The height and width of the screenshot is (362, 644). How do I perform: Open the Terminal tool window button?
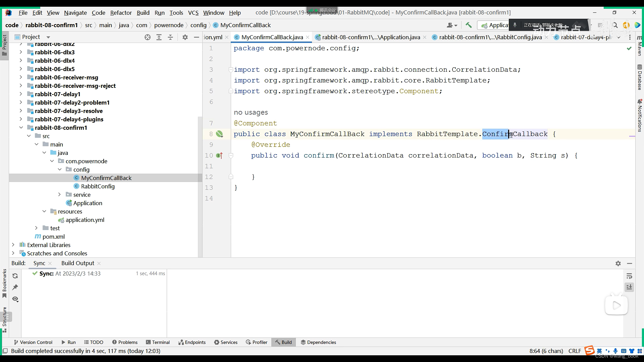coord(158,342)
